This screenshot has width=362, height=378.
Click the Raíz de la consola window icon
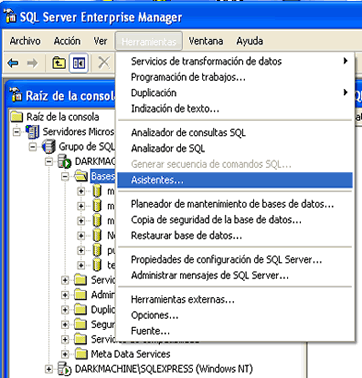[16, 95]
